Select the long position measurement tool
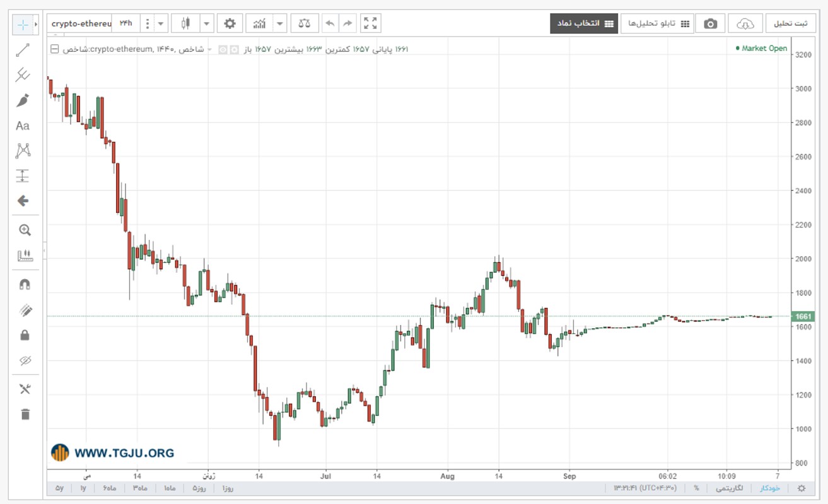The image size is (828, 504). (x=23, y=176)
